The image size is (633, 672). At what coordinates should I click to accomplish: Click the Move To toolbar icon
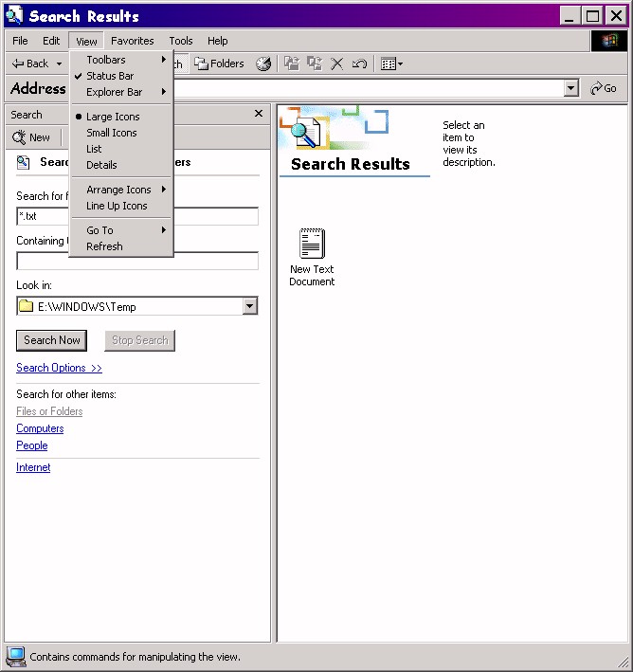292,64
